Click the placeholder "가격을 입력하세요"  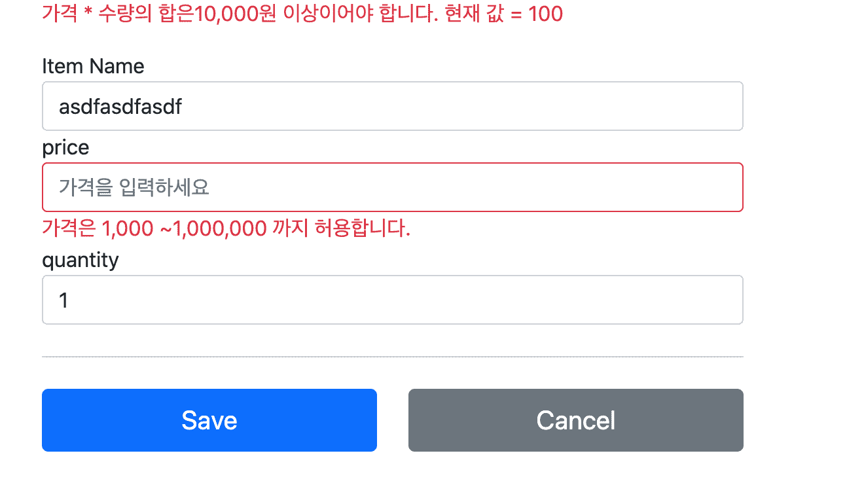tap(134, 188)
